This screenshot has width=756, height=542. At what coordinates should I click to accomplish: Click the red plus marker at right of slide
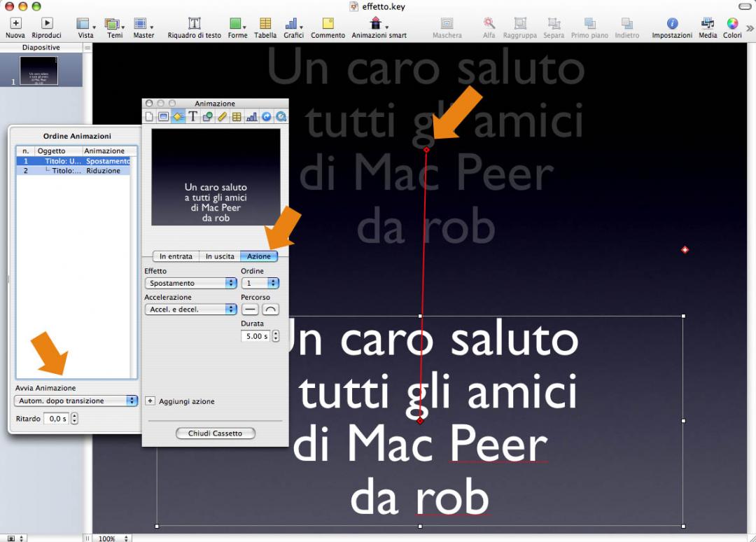(x=685, y=250)
